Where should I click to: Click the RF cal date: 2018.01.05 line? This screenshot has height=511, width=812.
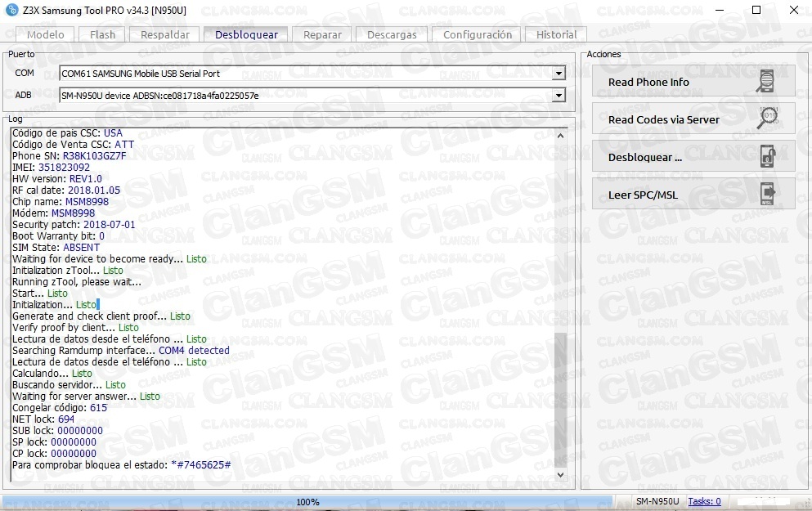(65, 190)
